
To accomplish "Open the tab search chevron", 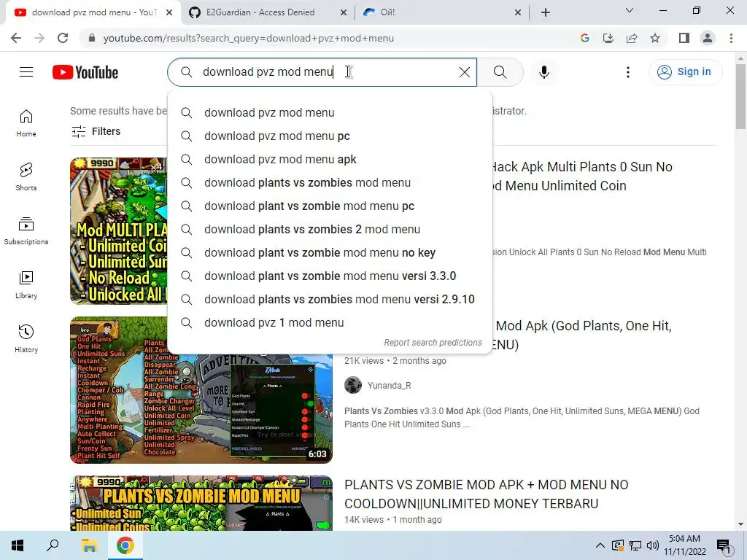I will click(x=630, y=10).
